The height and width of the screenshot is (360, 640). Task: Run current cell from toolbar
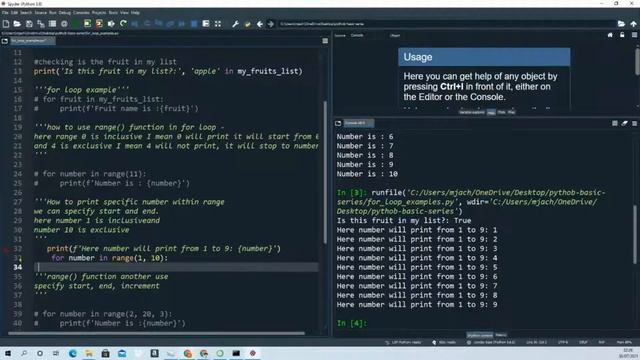pyautogui.click(x=87, y=24)
